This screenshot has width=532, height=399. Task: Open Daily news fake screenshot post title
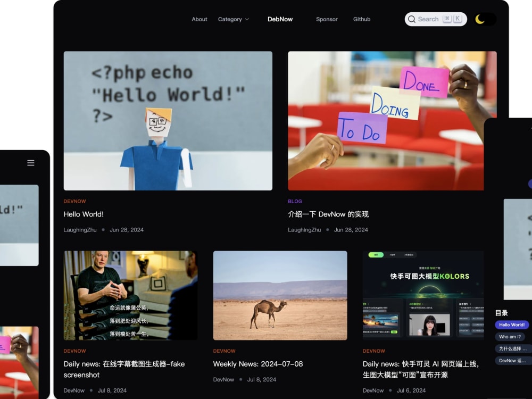tap(124, 369)
